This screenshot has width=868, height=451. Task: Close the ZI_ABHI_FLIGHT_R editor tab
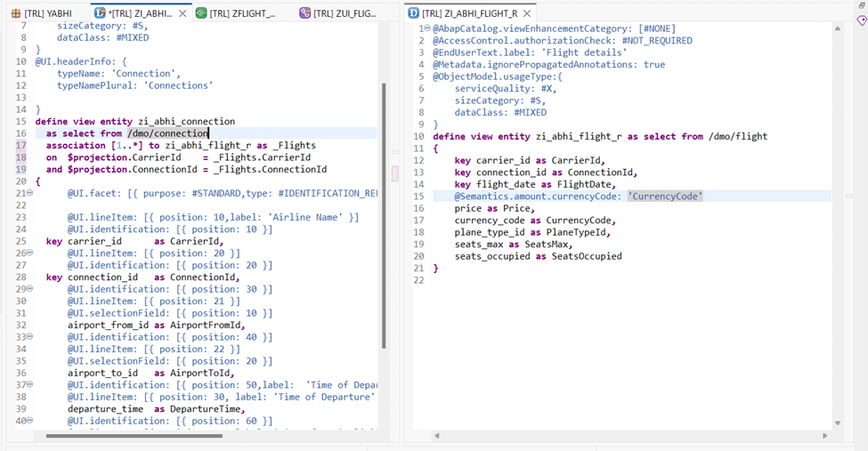pyautogui.click(x=527, y=13)
